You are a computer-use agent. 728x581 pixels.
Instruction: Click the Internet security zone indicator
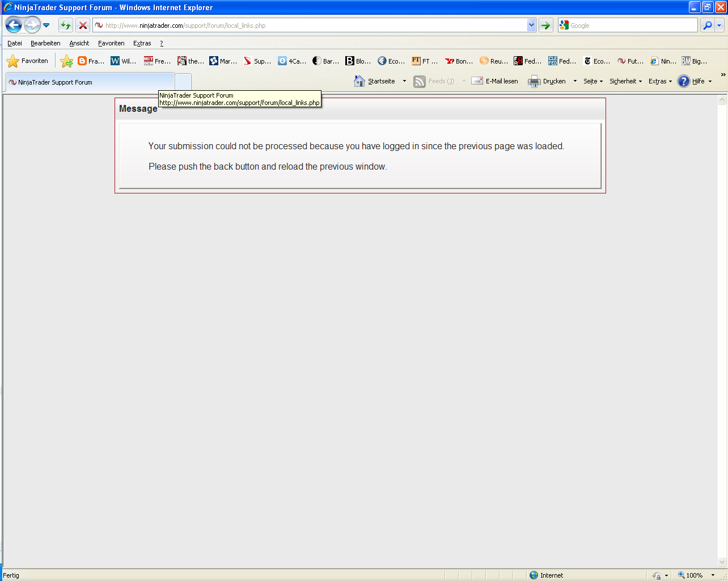point(546,575)
